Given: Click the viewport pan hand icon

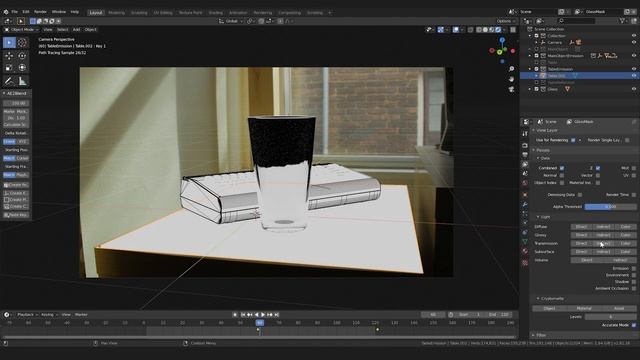Looking at the screenshot, I should [x=511, y=79].
